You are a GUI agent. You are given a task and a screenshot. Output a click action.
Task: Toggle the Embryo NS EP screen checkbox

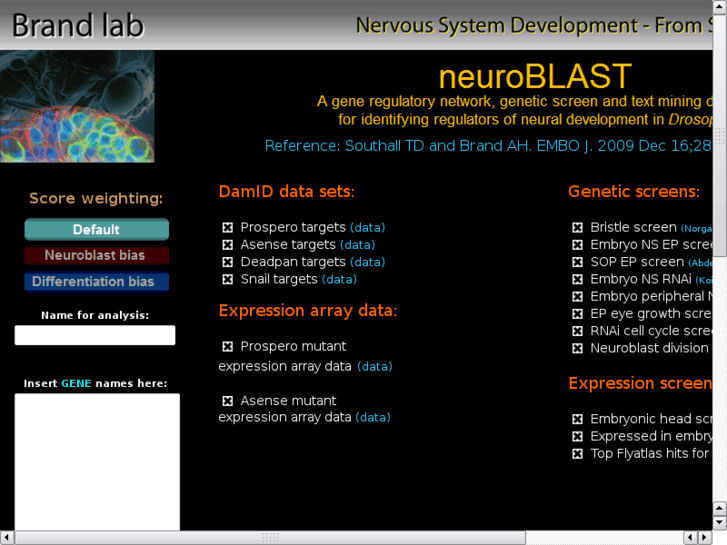[x=577, y=244]
